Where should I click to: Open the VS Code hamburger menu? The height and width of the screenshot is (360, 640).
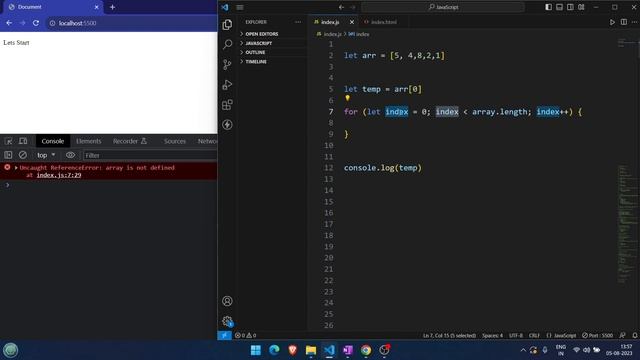pyautogui.click(x=240, y=7)
